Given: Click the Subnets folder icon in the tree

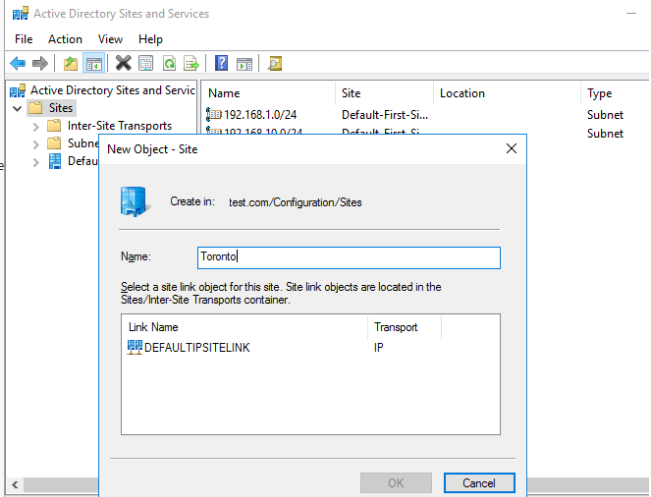Looking at the screenshot, I should click(x=54, y=144).
